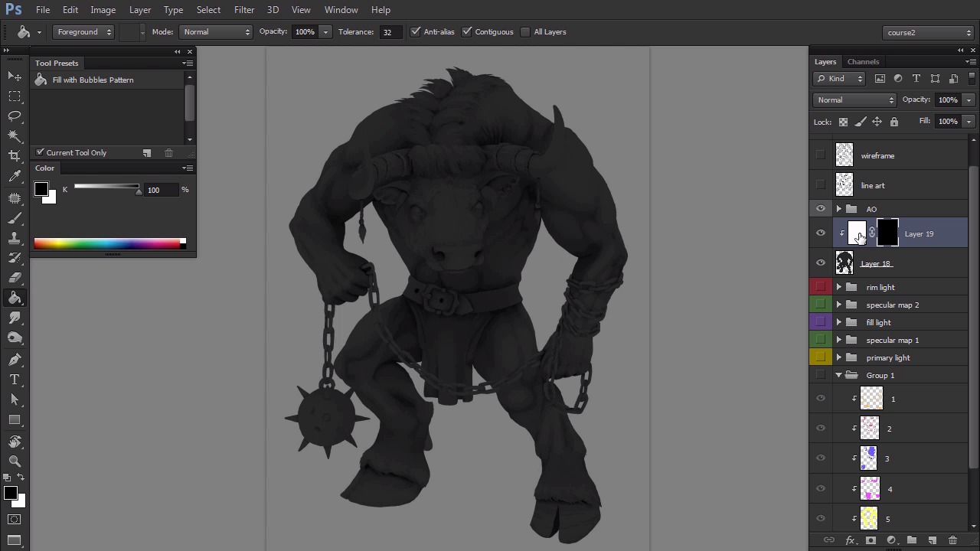Open the Filter menu

point(244,10)
